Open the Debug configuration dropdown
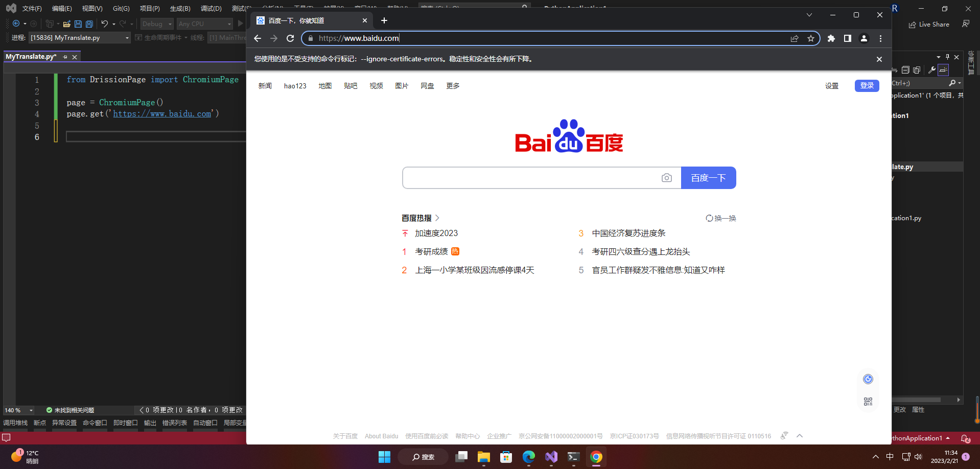 (157, 24)
